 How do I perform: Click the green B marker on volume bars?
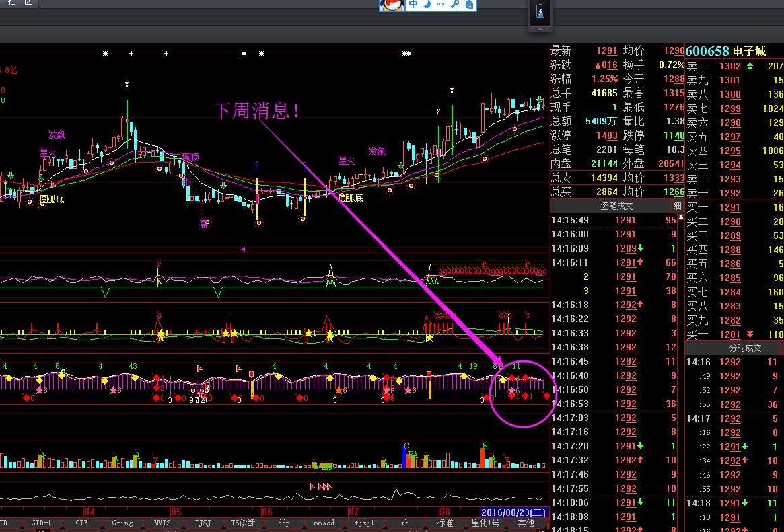coord(485,446)
